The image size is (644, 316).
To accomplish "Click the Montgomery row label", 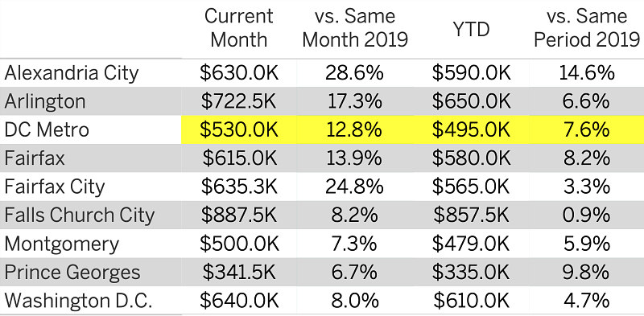I will (x=62, y=244).
